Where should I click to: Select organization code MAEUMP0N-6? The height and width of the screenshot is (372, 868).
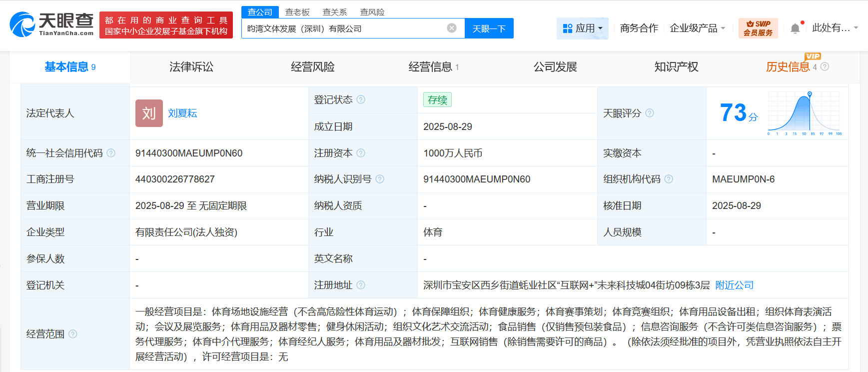744,179
